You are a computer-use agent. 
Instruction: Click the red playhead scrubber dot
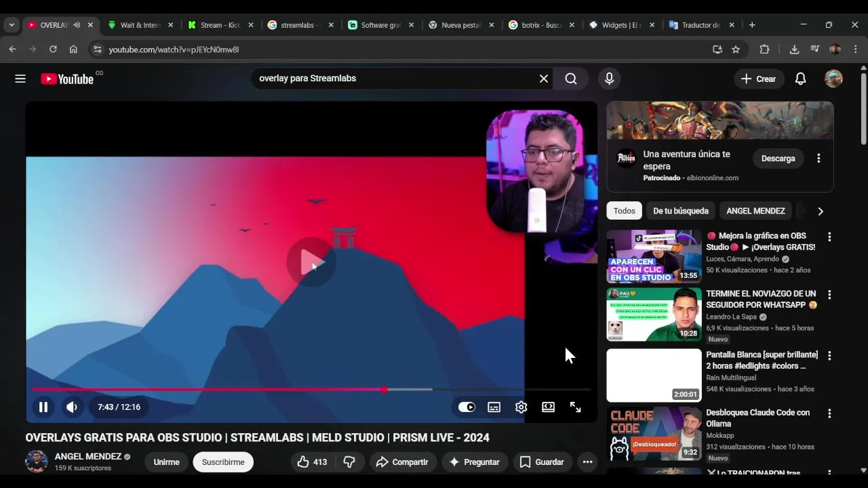tap(384, 390)
